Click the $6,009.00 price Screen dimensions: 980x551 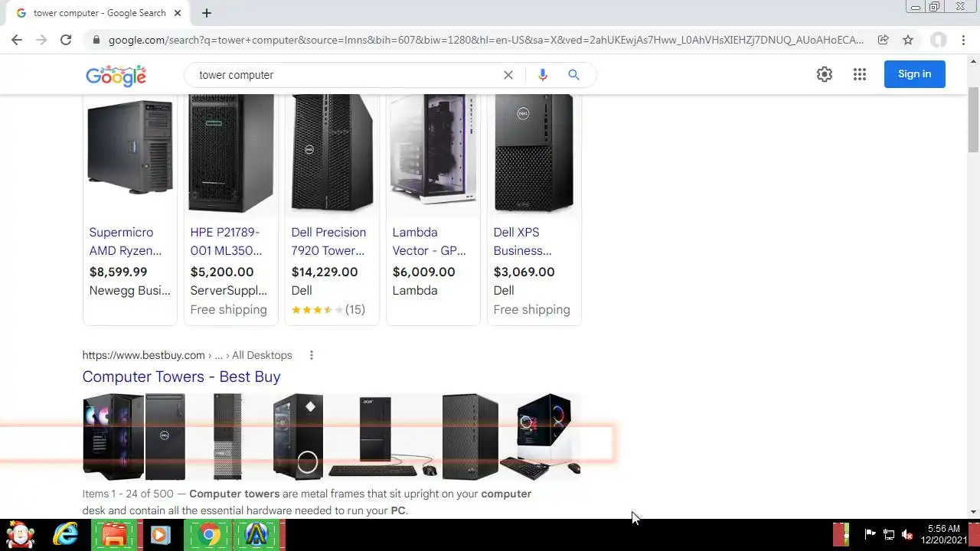423,272
